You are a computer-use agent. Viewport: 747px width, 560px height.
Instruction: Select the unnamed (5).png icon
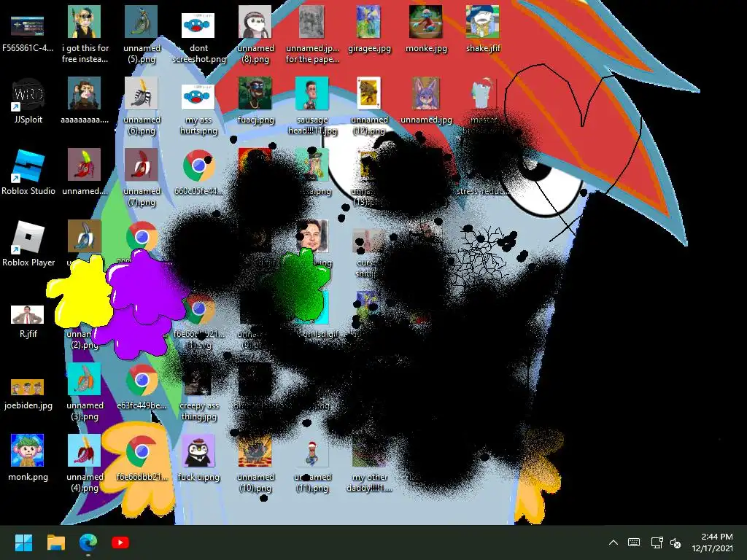[x=142, y=34]
